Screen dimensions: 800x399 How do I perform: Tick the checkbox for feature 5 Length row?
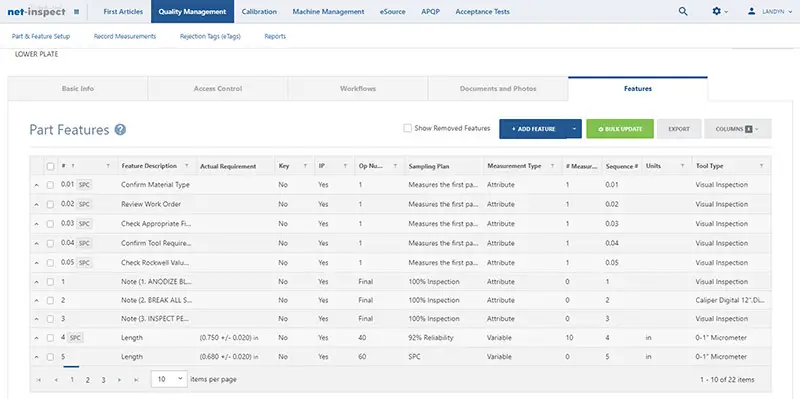(x=50, y=357)
